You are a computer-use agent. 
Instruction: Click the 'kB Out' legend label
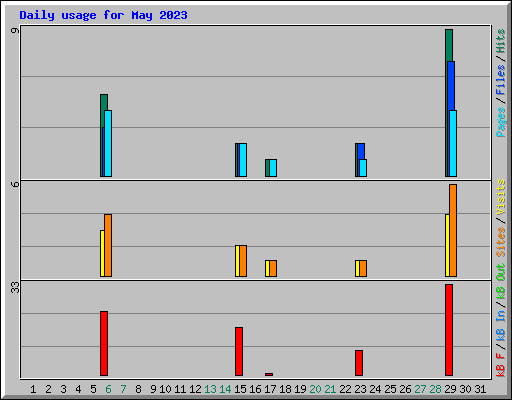tap(501, 282)
